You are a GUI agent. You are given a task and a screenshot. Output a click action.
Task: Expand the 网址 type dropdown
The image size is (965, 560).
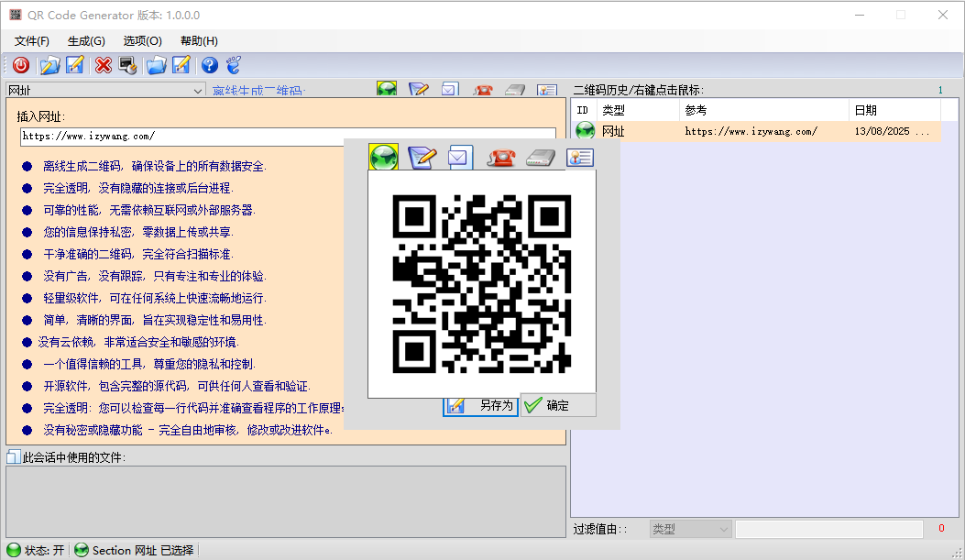[198, 91]
